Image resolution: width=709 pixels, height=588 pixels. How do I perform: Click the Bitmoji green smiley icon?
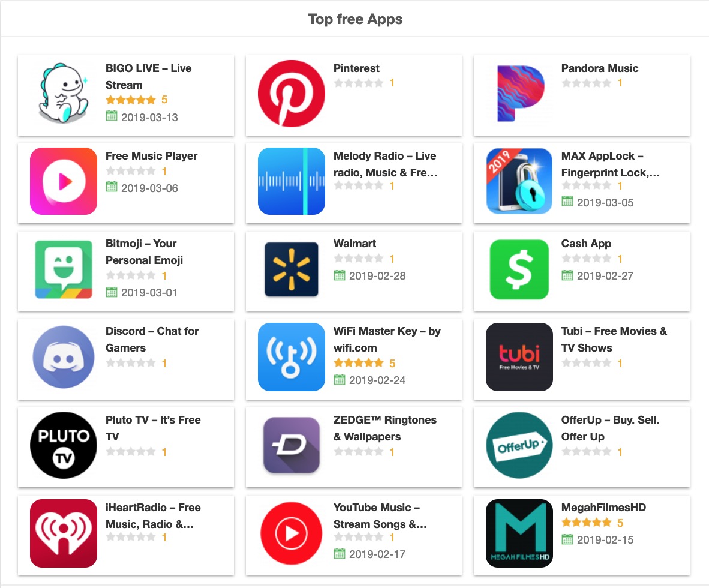point(64,269)
